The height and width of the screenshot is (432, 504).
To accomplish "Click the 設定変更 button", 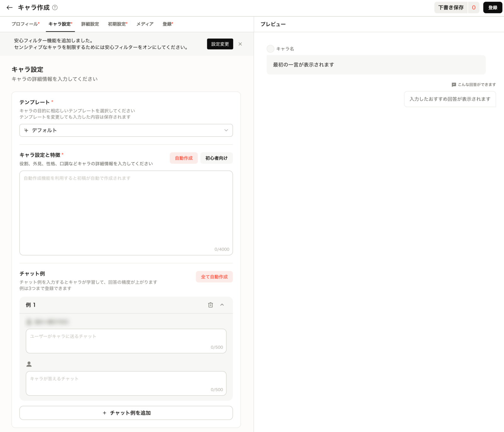I will (220, 44).
